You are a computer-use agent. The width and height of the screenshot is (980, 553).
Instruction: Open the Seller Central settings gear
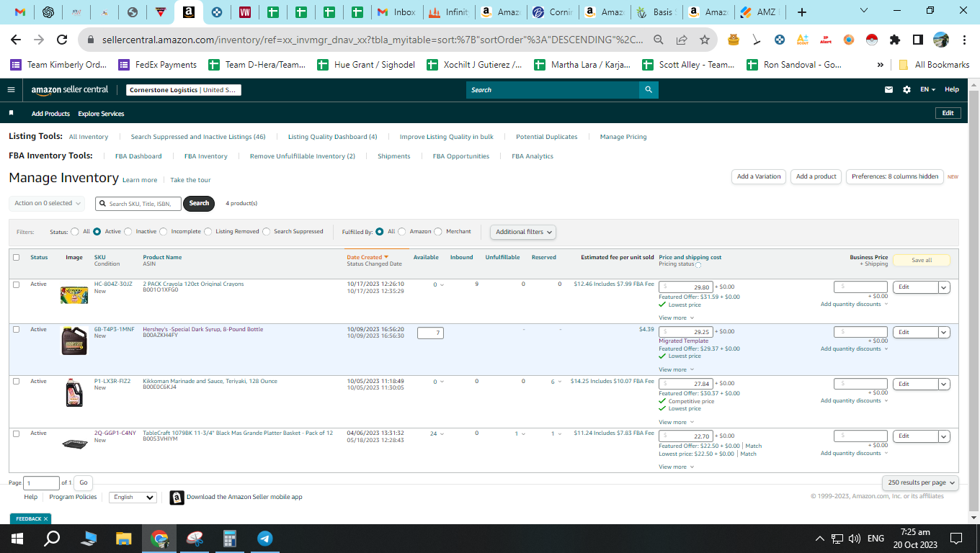906,90
